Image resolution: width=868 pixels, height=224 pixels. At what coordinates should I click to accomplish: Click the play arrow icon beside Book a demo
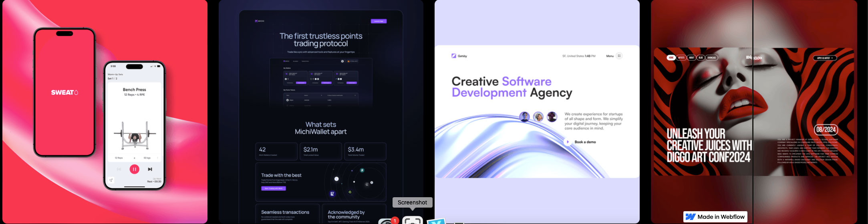[x=568, y=142]
